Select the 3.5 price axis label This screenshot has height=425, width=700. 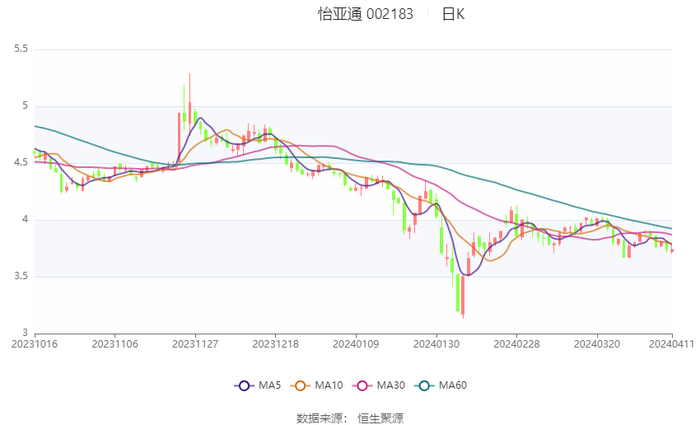click(20, 276)
